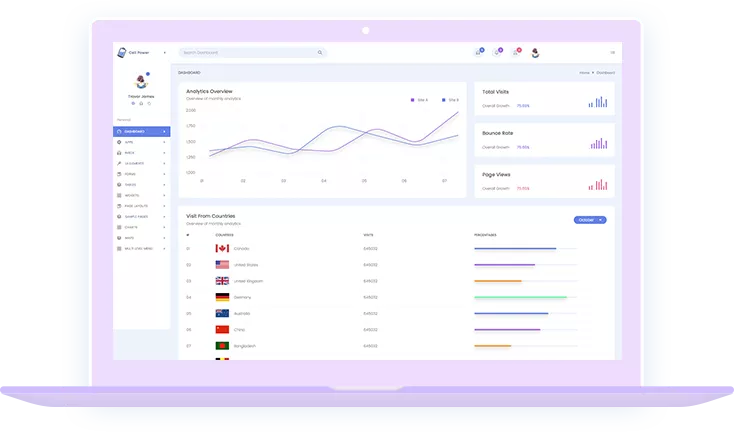
Task: Click into the Search Dashboard field
Action: (245, 52)
